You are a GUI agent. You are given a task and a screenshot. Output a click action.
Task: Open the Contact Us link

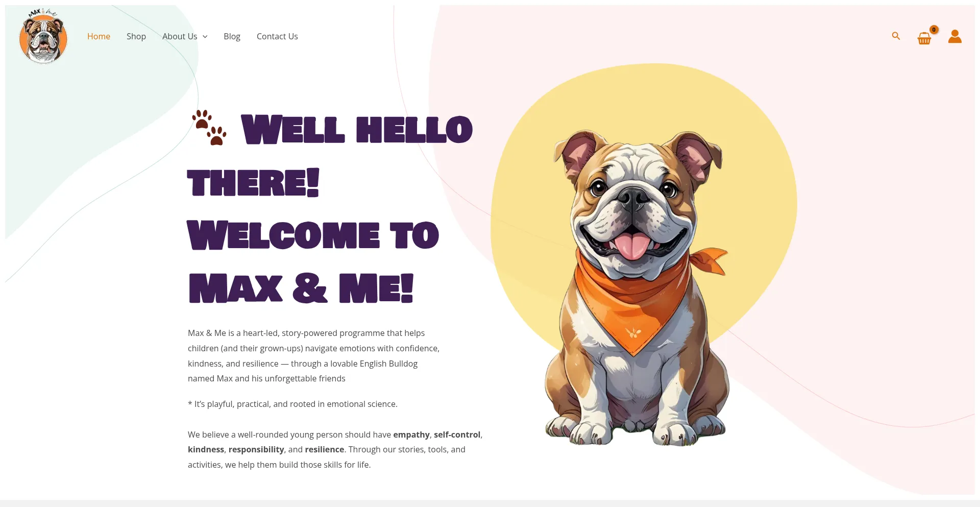click(277, 36)
